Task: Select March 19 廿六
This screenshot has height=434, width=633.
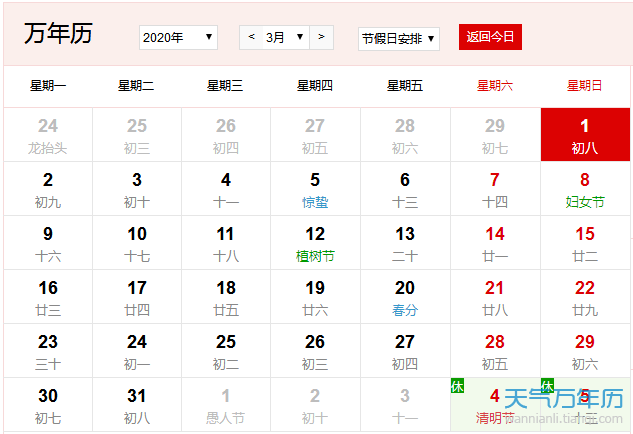Action: tap(315, 297)
